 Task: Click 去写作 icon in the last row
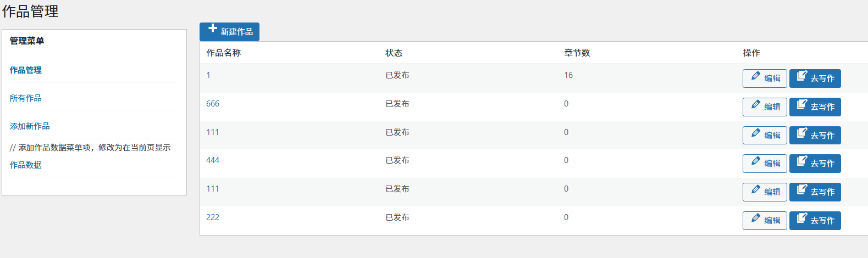click(x=802, y=218)
